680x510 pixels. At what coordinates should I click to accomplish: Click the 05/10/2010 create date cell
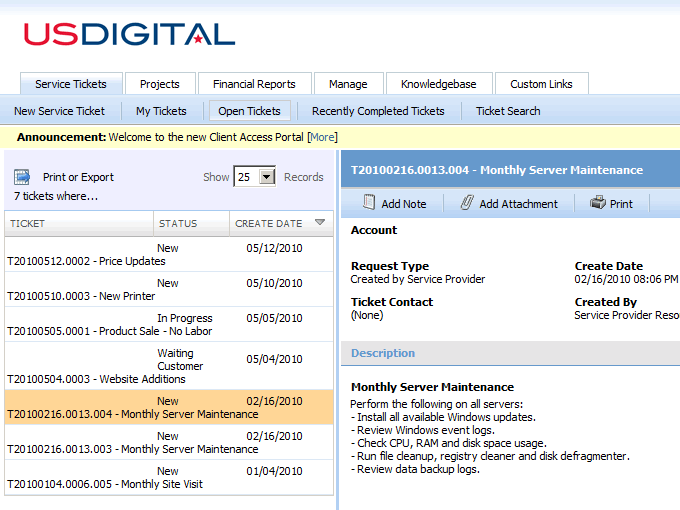(x=275, y=283)
